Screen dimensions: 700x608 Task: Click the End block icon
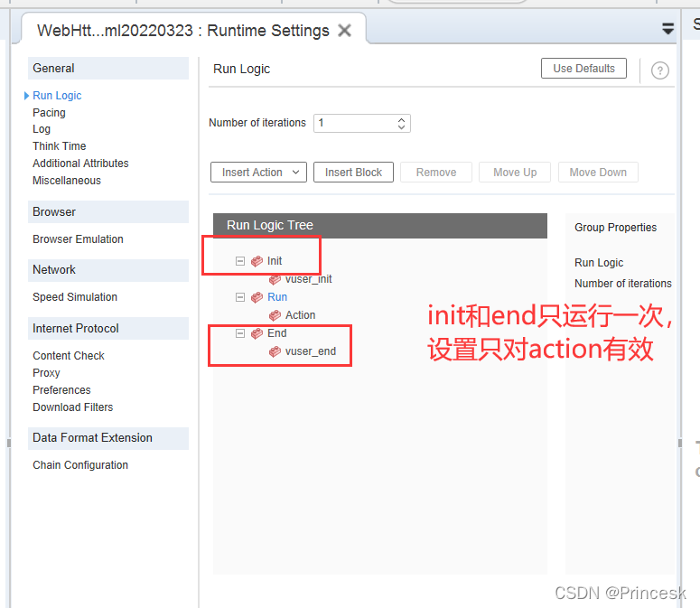(257, 333)
